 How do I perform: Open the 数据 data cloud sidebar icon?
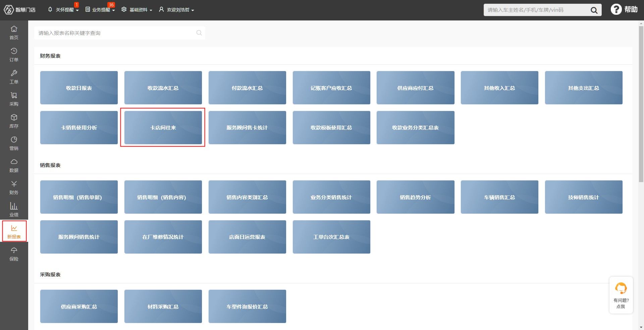[x=14, y=165]
